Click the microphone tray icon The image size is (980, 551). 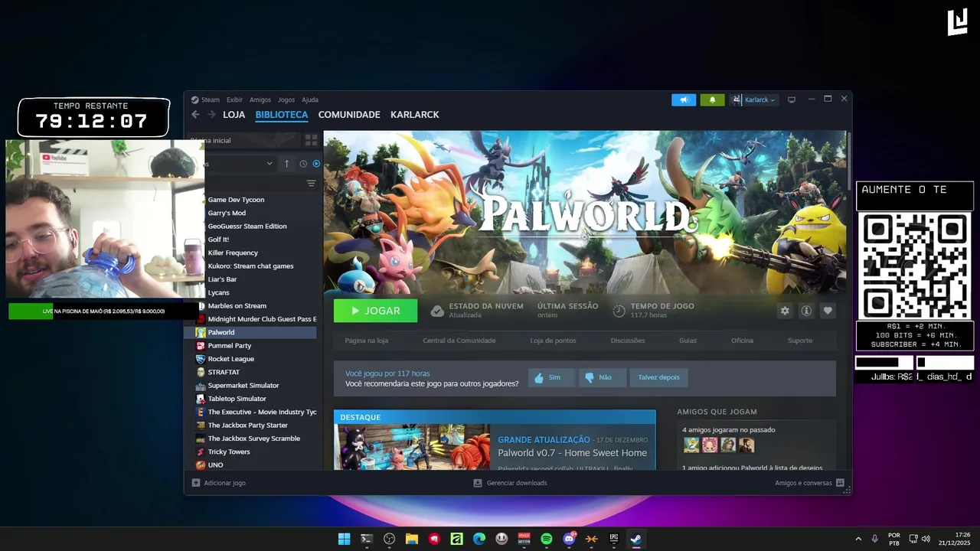pos(874,539)
